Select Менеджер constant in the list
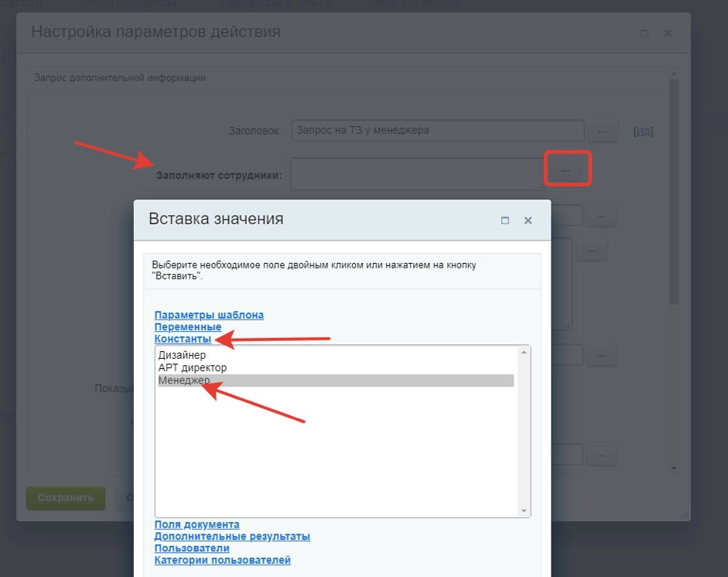This screenshot has width=728, height=577. click(184, 381)
